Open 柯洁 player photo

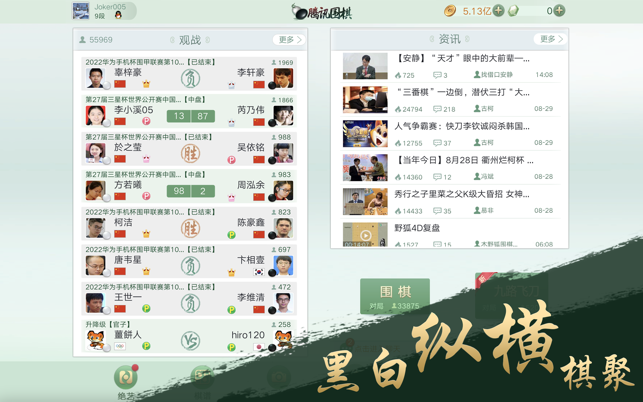point(95,228)
